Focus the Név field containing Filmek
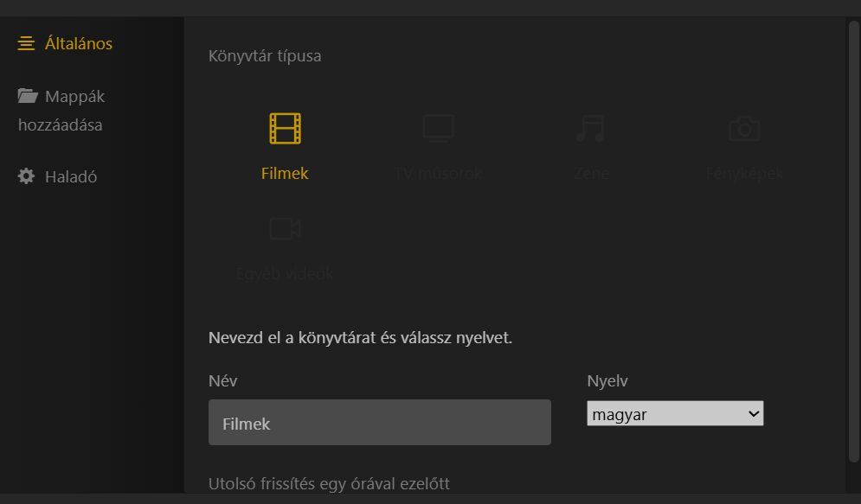861x504 pixels. (x=379, y=422)
